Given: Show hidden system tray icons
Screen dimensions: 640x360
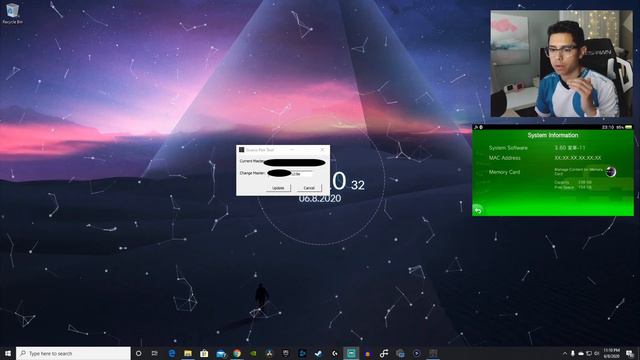Looking at the screenshot, I should tap(565, 353).
